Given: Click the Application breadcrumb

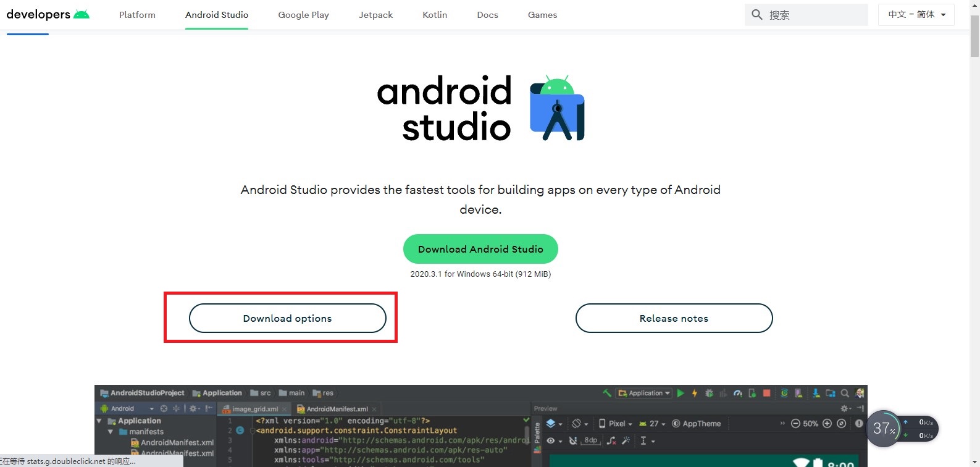Looking at the screenshot, I should click(x=217, y=393).
